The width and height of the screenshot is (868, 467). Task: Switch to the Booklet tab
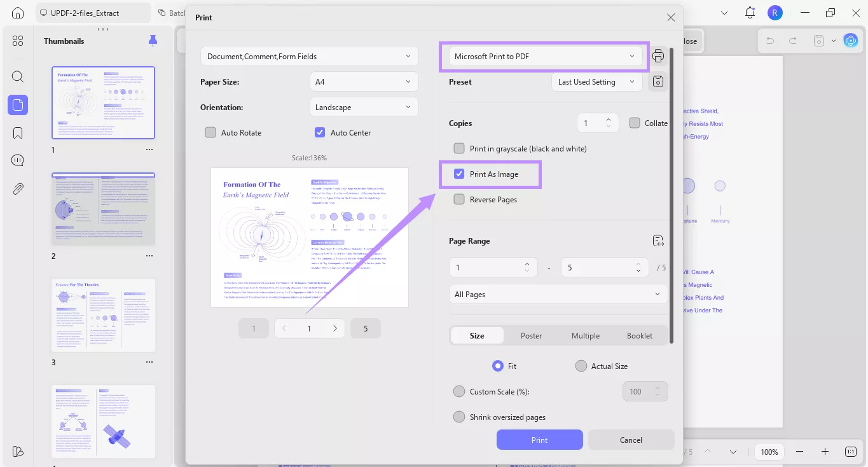click(639, 335)
